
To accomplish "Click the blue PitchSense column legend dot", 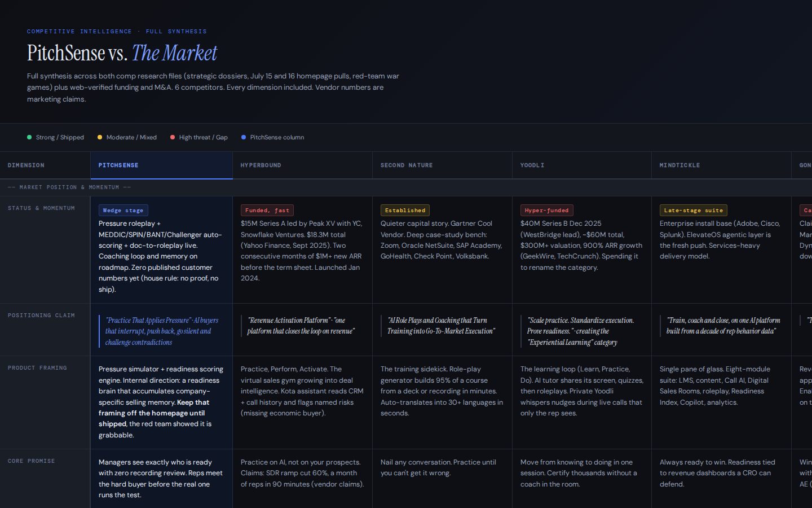I will pyautogui.click(x=244, y=137).
